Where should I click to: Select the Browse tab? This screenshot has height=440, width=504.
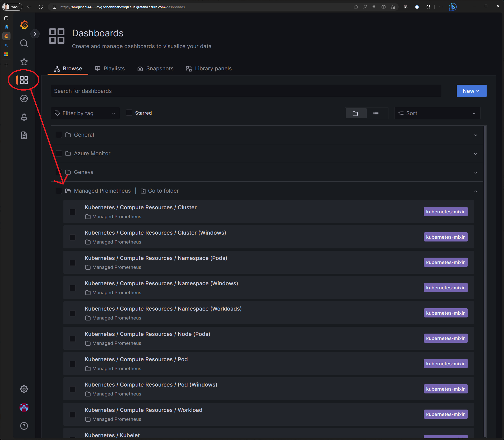[68, 69]
